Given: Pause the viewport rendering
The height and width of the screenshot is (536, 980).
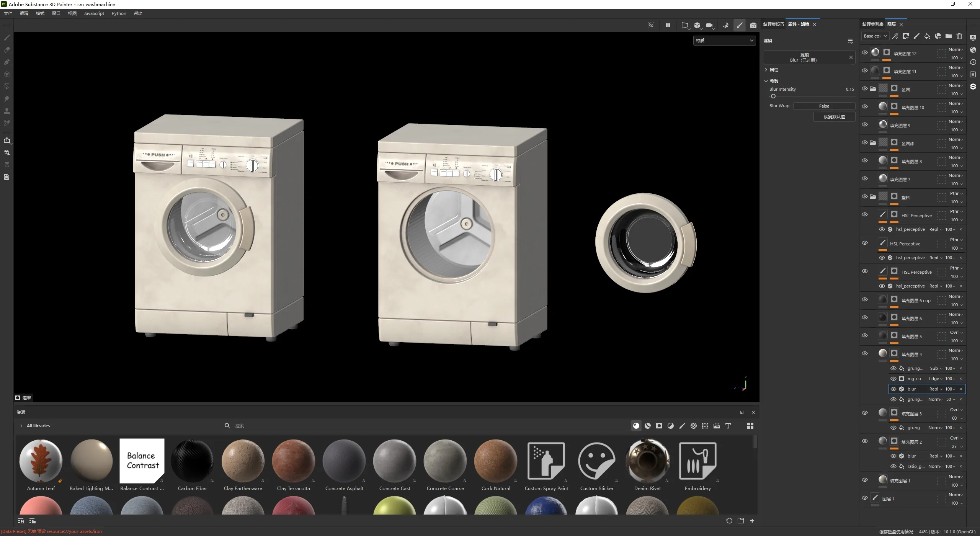Looking at the screenshot, I should (x=668, y=25).
